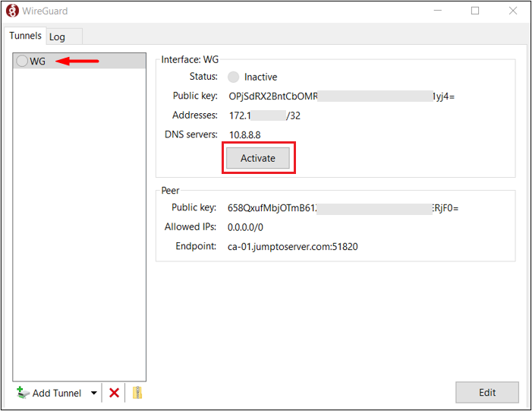The height and width of the screenshot is (411, 532).
Task: Maximize the WireGuard window
Action: 475,11
